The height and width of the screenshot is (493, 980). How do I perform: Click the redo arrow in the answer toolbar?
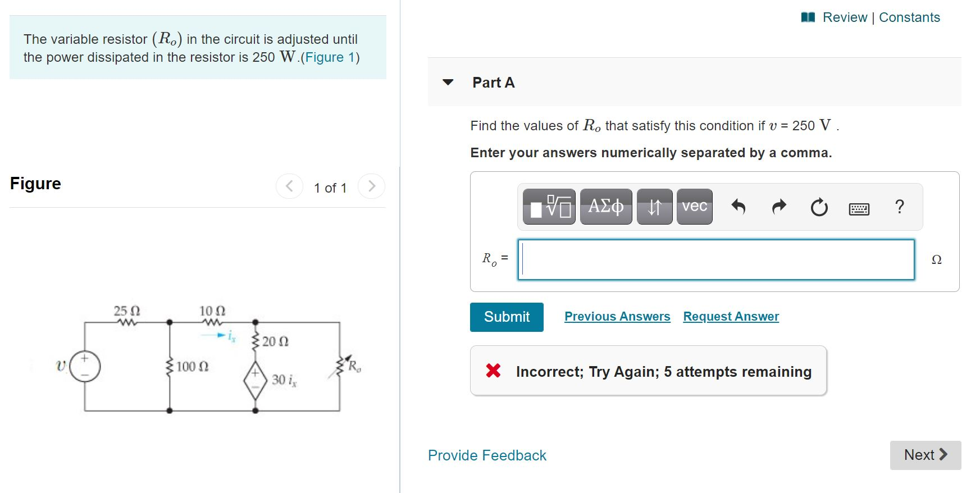(x=778, y=207)
